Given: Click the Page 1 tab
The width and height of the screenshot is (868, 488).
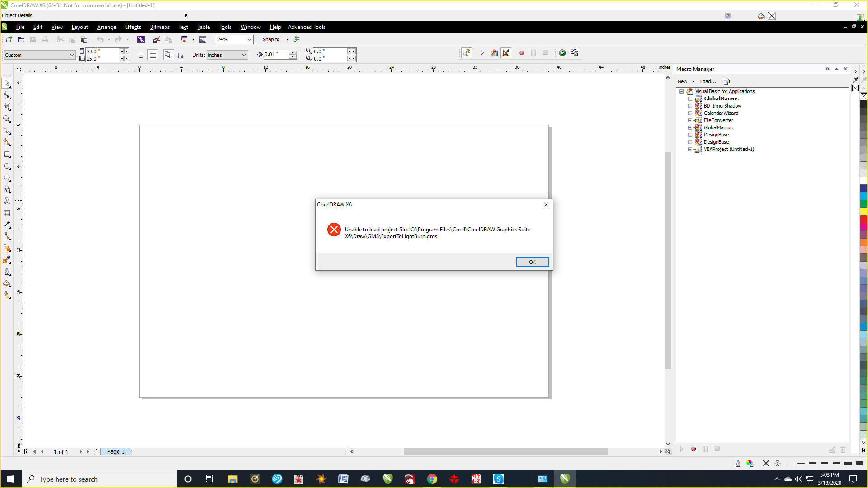Looking at the screenshot, I should tap(116, 451).
